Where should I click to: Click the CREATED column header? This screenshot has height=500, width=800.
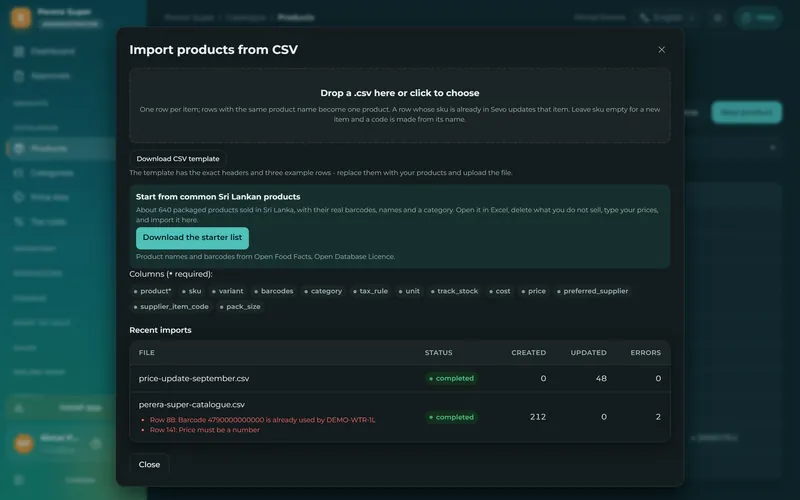tap(529, 353)
